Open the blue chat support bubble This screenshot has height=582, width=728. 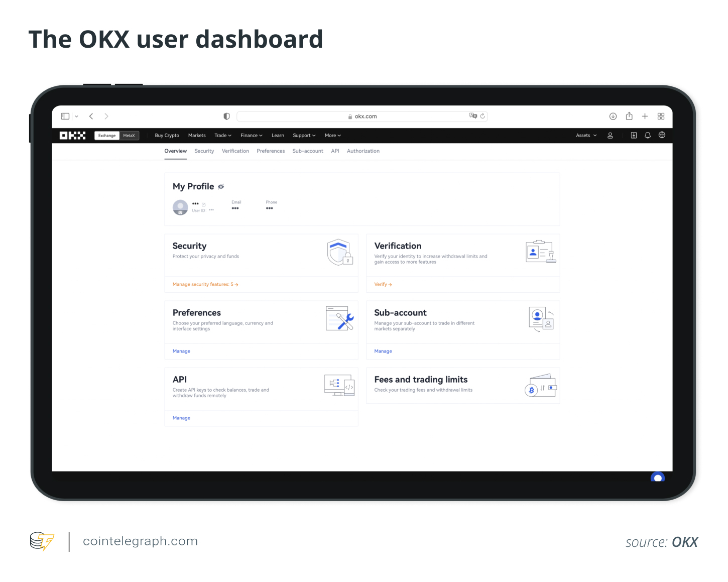(658, 477)
